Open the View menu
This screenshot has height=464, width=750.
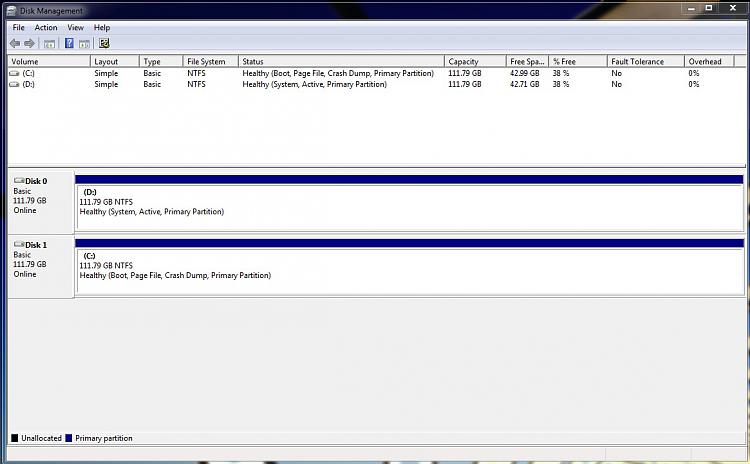(76, 27)
